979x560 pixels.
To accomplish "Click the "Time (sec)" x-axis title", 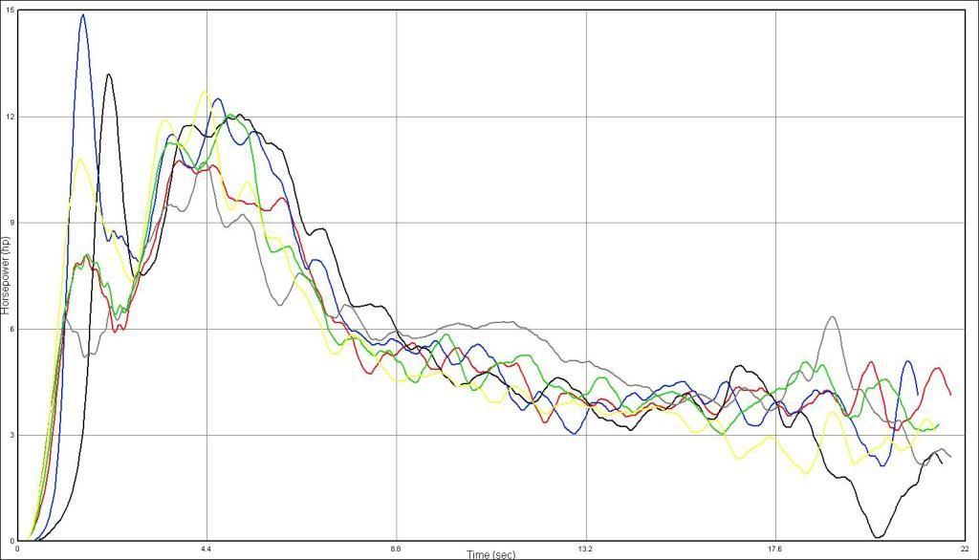I will click(494, 553).
